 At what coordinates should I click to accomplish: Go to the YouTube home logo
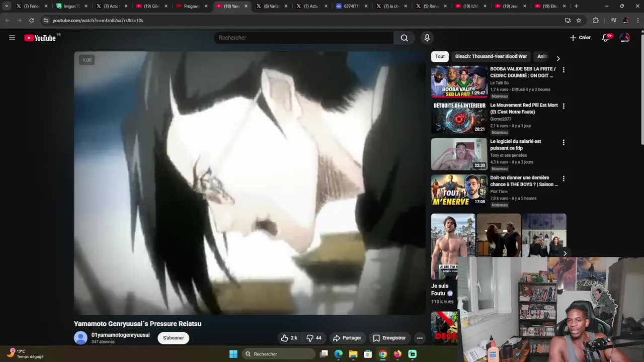click(41, 38)
